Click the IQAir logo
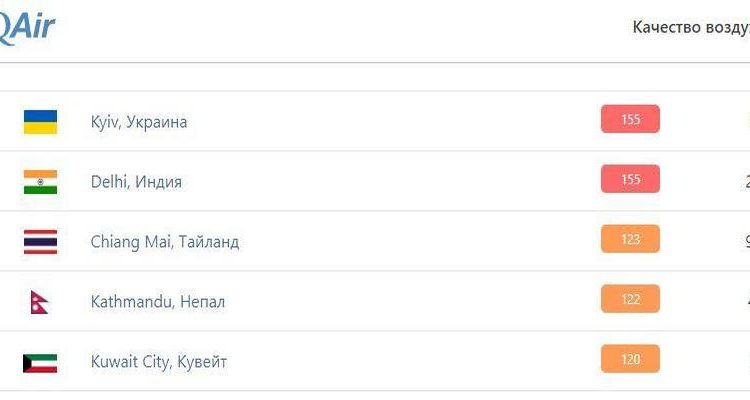The height and width of the screenshot is (400, 750). pyautogui.click(x=27, y=25)
